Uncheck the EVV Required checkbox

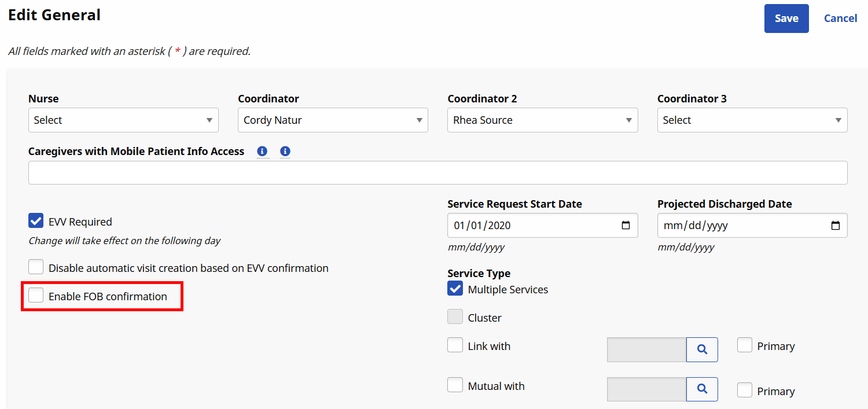36,220
